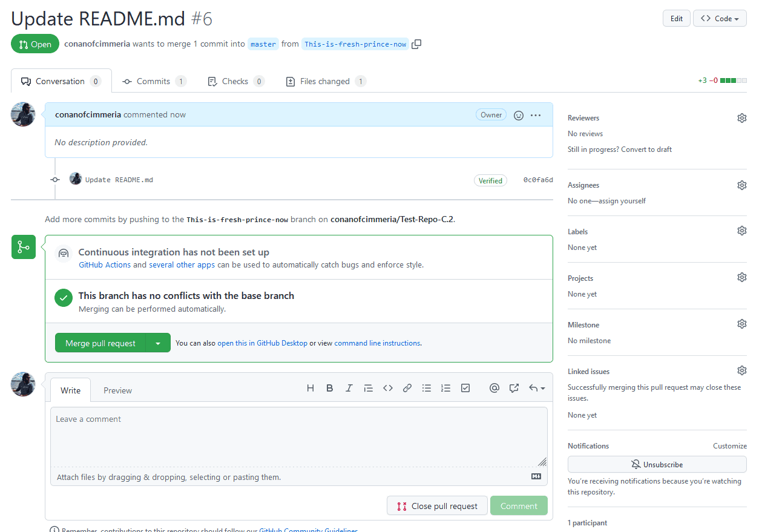This screenshot has height=532, width=762.
Task: Switch to the Conversation tab
Action: click(x=61, y=81)
